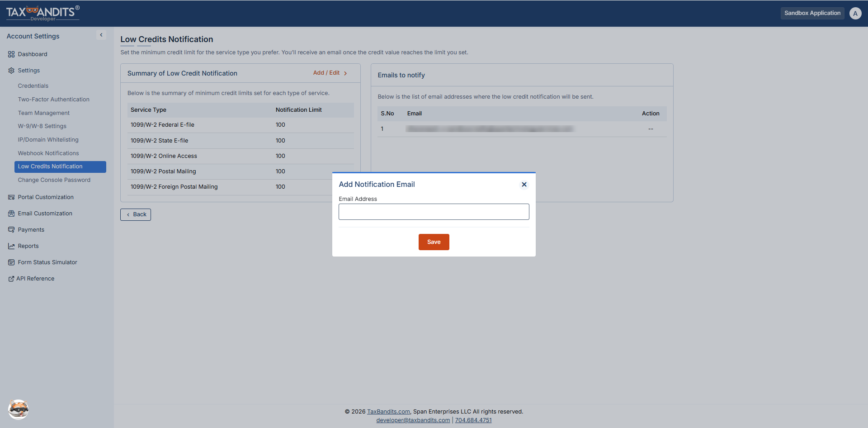Click developer@taxbandits.com email link
The image size is (868, 428).
413,420
